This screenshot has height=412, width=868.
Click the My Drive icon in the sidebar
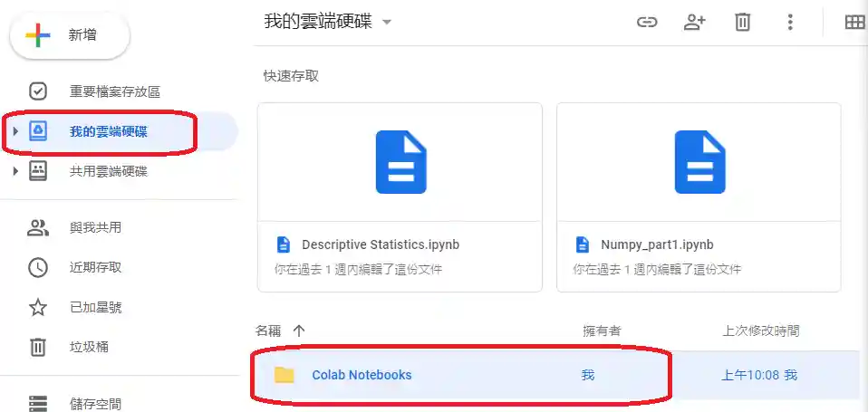pyautogui.click(x=38, y=131)
